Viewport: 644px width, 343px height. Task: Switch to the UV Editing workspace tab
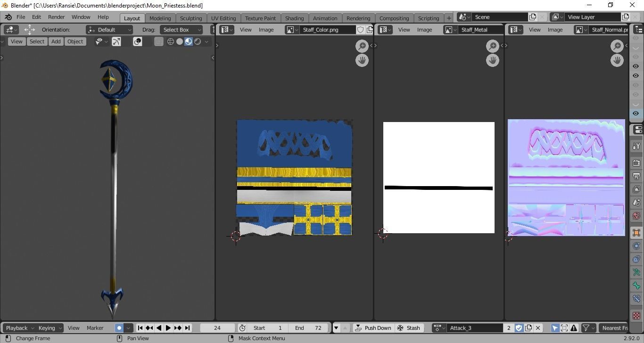[223, 18]
